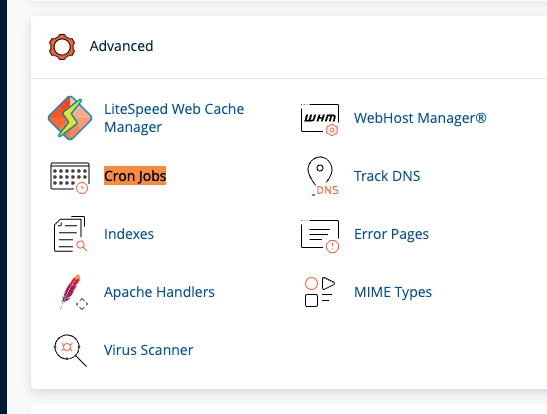Click the Error Pages warning icon
The width and height of the screenshot is (547, 414).
(320, 236)
